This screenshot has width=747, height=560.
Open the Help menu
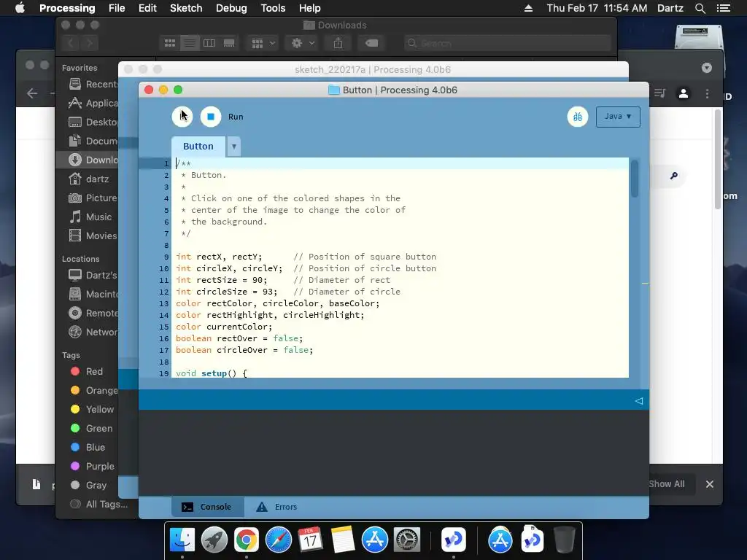[x=309, y=8]
